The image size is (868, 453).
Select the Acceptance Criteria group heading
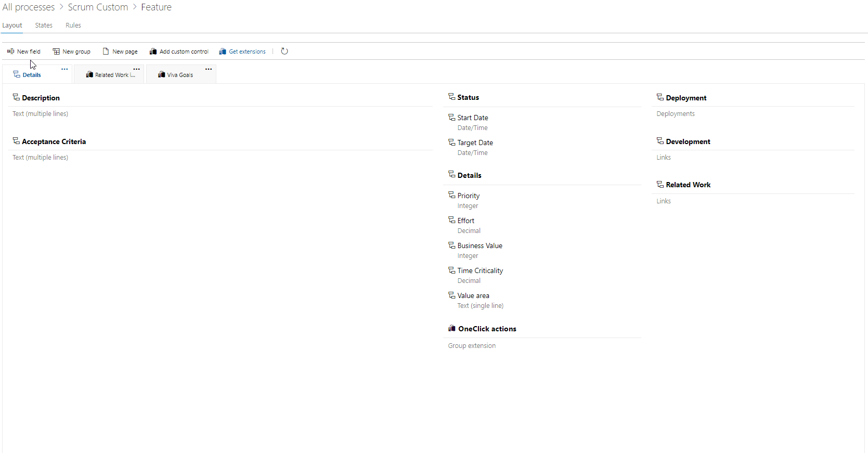coord(54,141)
